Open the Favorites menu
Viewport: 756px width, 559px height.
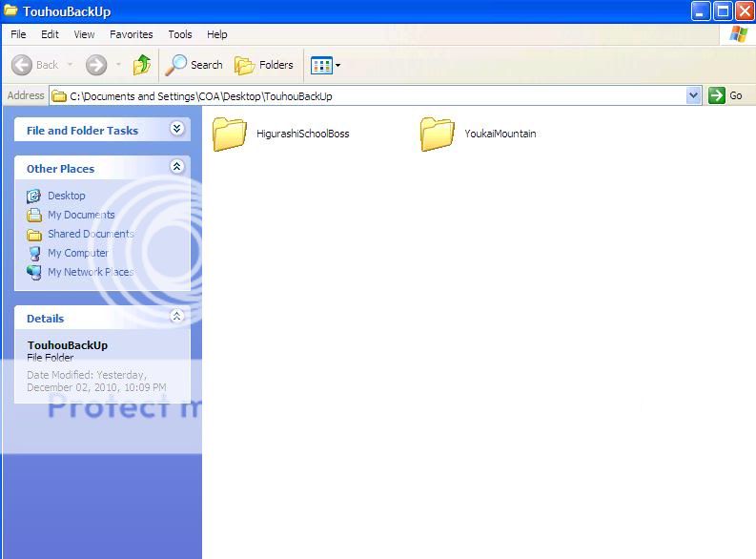click(131, 34)
